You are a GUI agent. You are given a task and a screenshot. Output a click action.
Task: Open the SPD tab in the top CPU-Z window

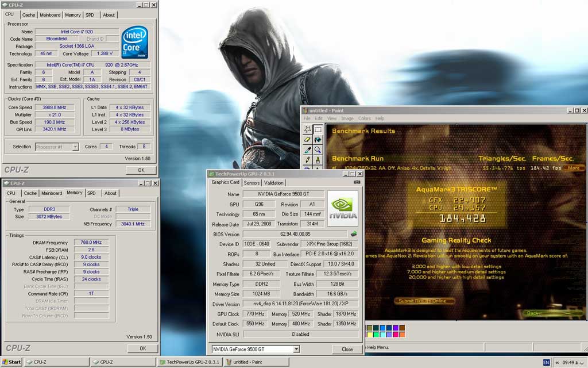tap(90, 15)
